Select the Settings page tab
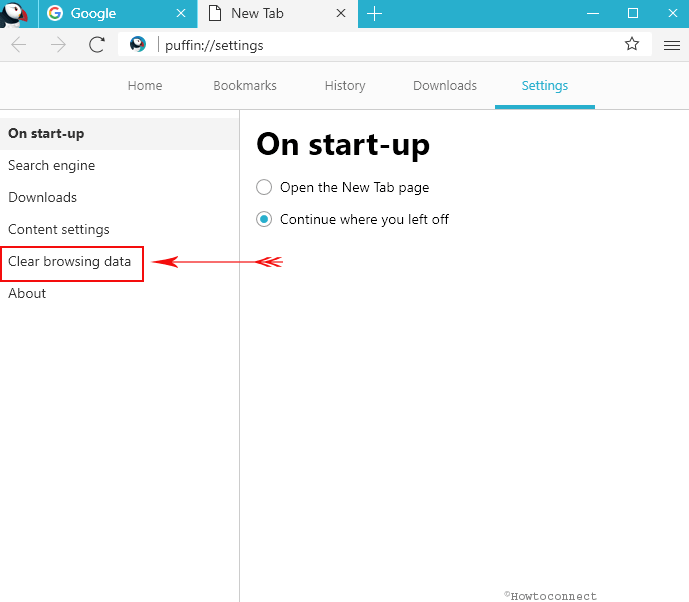Image resolution: width=689 pixels, height=602 pixels. [x=545, y=86]
